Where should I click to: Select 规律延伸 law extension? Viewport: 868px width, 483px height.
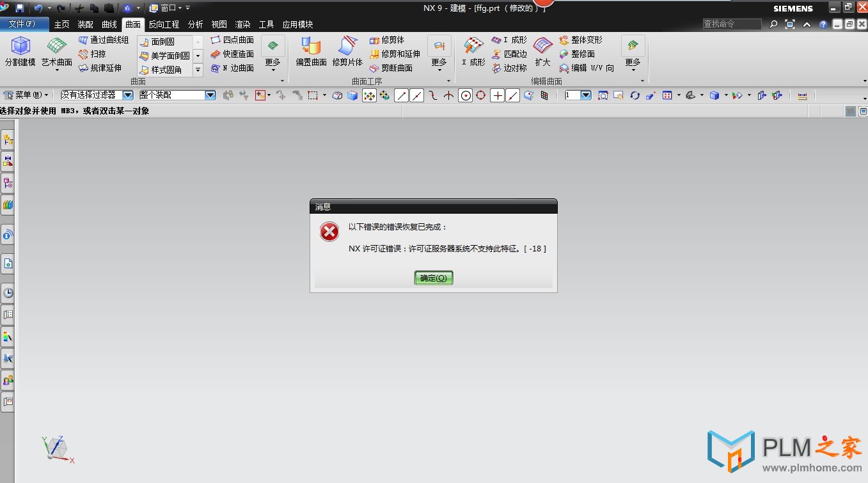point(100,68)
